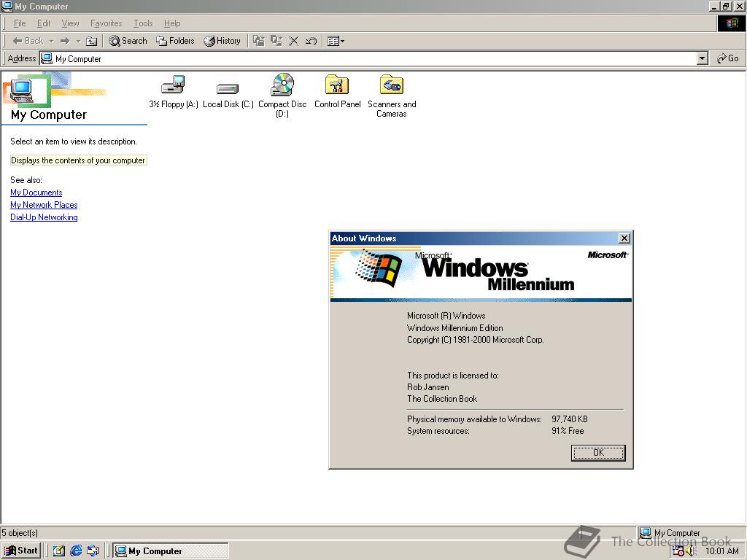
Task: Click status bar My Computer zone text
Action: (x=677, y=533)
